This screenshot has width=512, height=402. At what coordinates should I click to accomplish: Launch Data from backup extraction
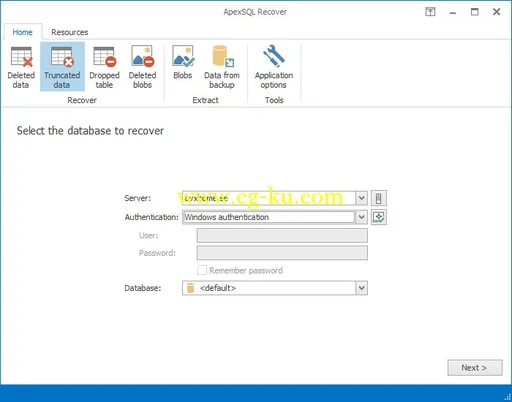[222, 67]
